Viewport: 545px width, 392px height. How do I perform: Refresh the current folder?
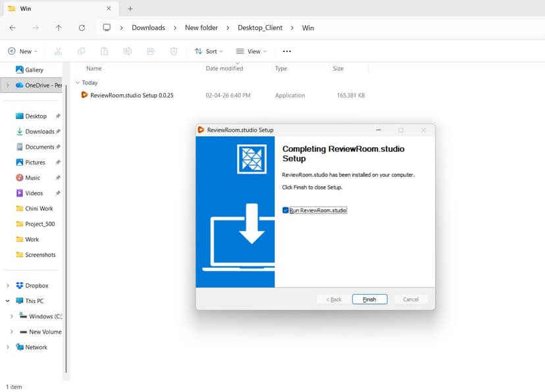82,28
